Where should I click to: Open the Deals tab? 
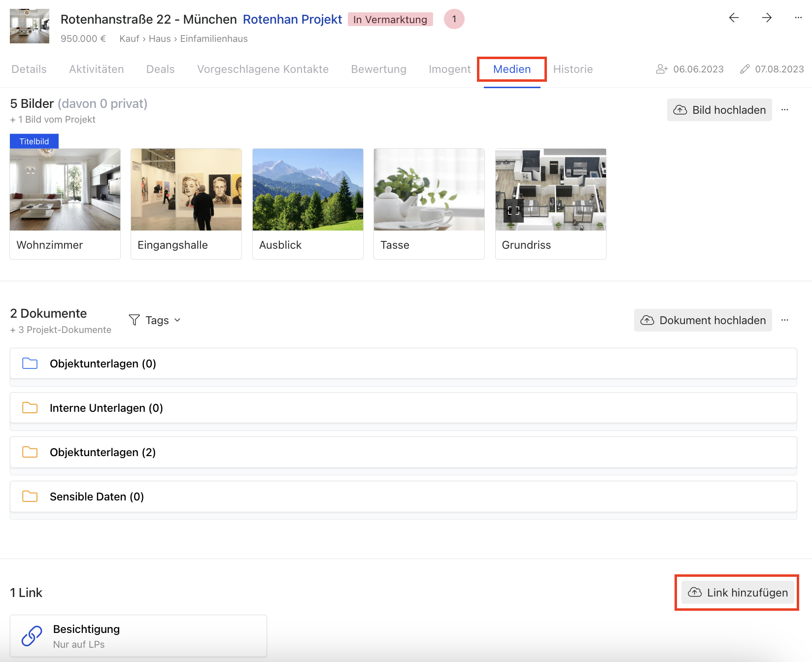coord(161,69)
